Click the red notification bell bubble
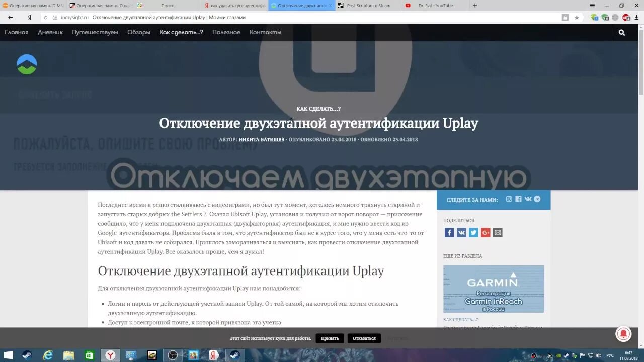This screenshot has height=362, width=644. tap(624, 334)
